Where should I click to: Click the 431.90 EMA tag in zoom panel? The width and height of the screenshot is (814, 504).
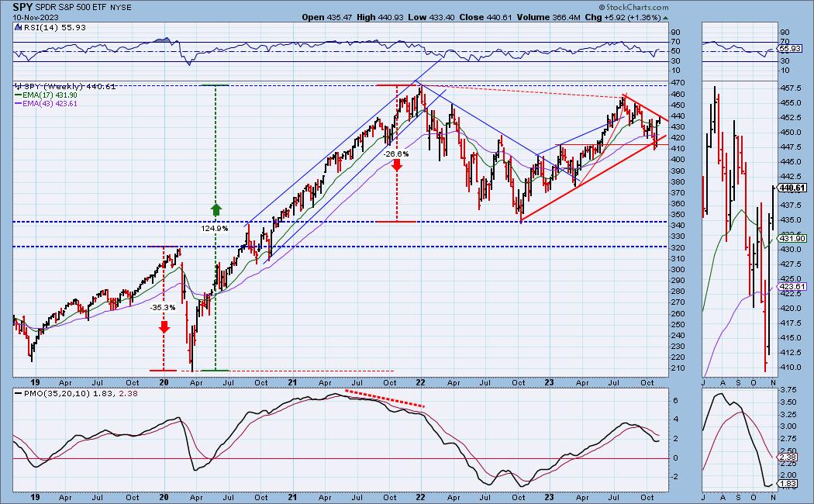tap(792, 238)
